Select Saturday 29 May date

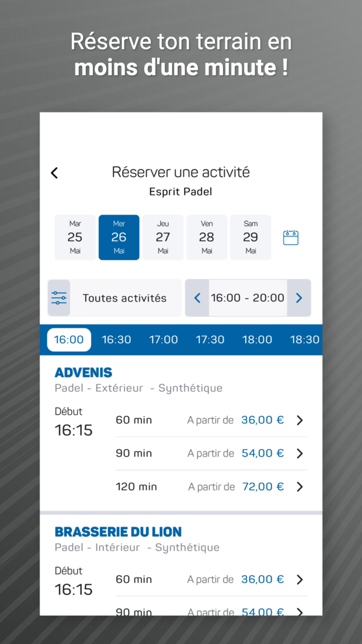point(251,237)
